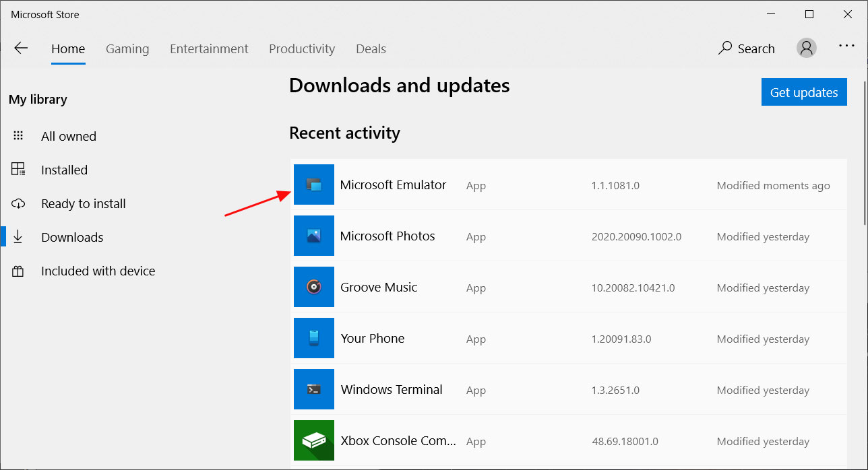Image resolution: width=868 pixels, height=470 pixels.
Task: Show Ready to install apps
Action: point(83,203)
